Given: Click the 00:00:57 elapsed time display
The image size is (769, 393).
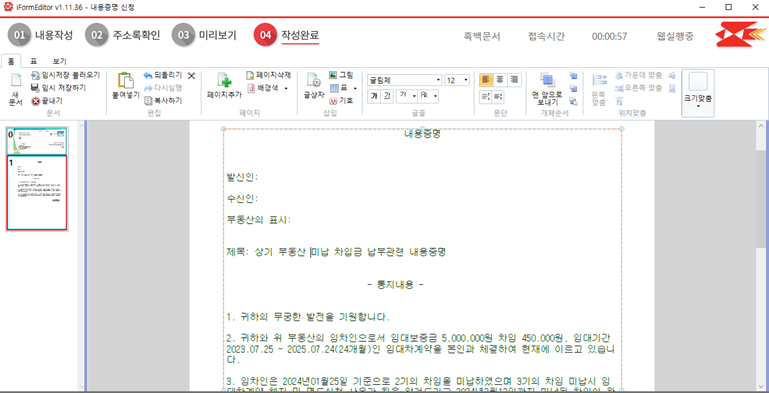Looking at the screenshot, I should [609, 36].
